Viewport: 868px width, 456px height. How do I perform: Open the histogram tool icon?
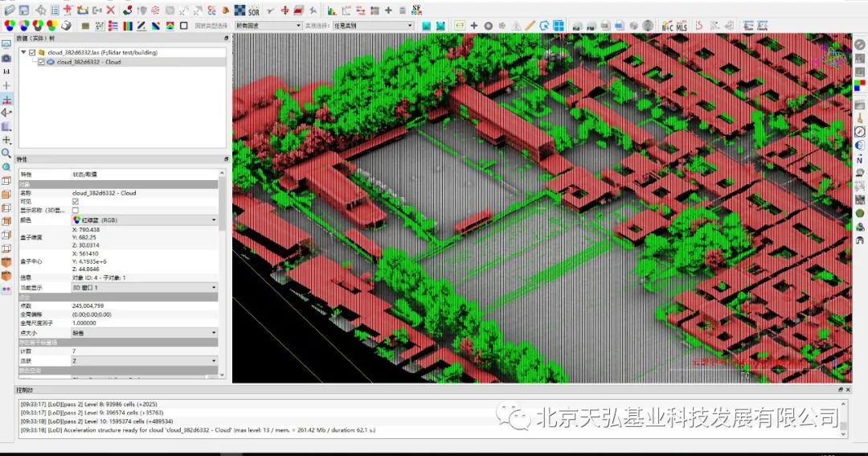(x=332, y=10)
